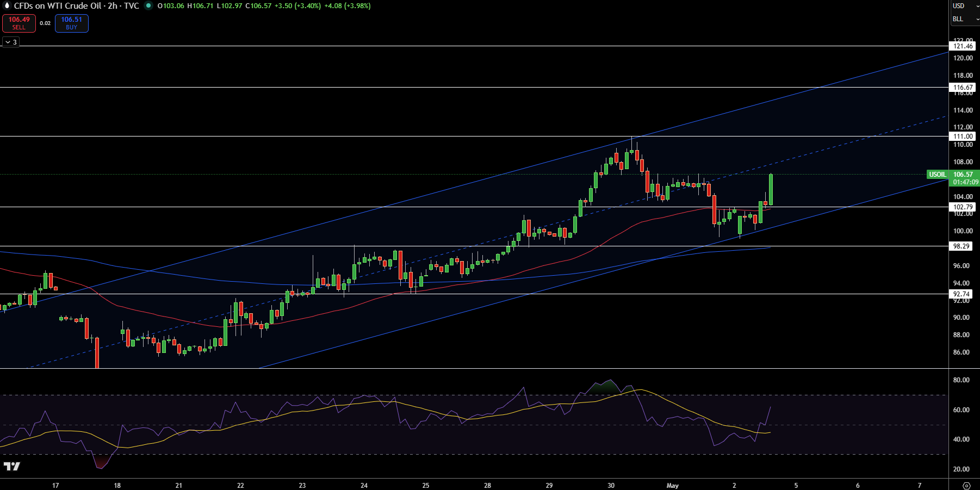Screen dimensions: 980x490
Task: Select the 98.29 horizontal line price label
Action: (x=962, y=246)
